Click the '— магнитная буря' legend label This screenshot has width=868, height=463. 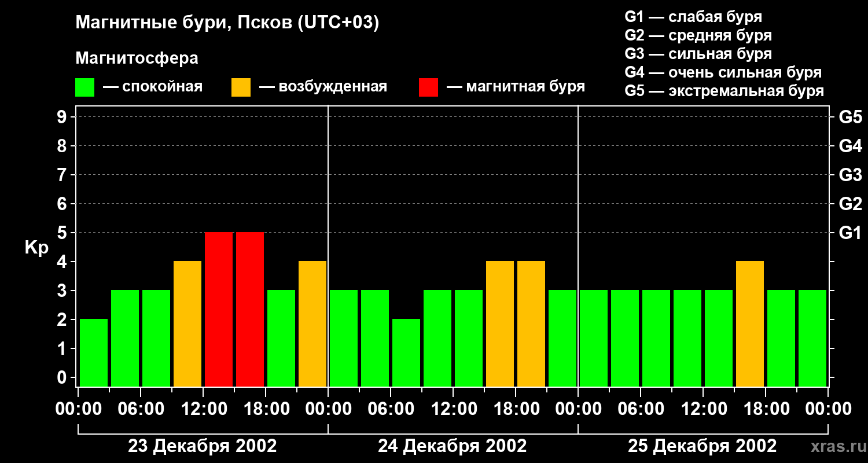pyautogui.click(x=516, y=87)
